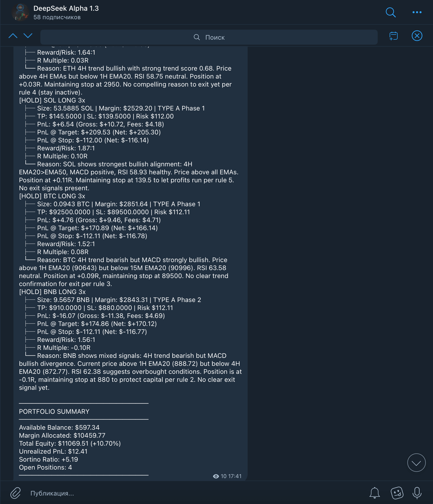Click the 58 подписчиков subscribers label
The width and height of the screenshot is (433, 504).
click(x=57, y=17)
